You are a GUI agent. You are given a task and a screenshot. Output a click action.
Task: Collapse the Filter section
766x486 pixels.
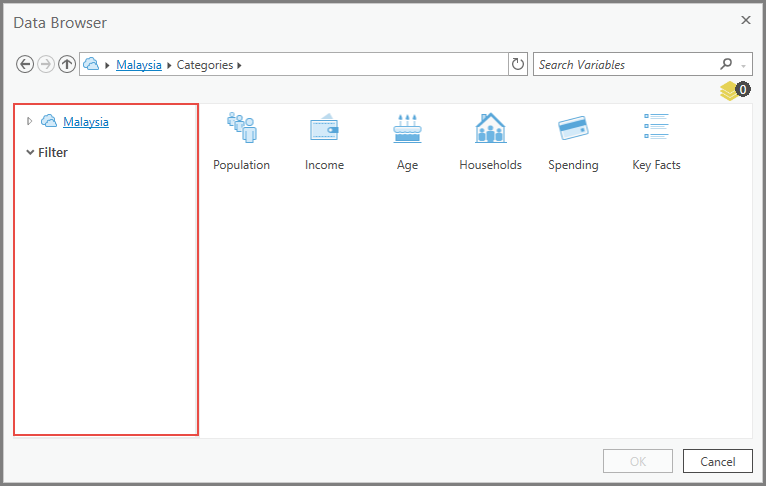pos(30,152)
